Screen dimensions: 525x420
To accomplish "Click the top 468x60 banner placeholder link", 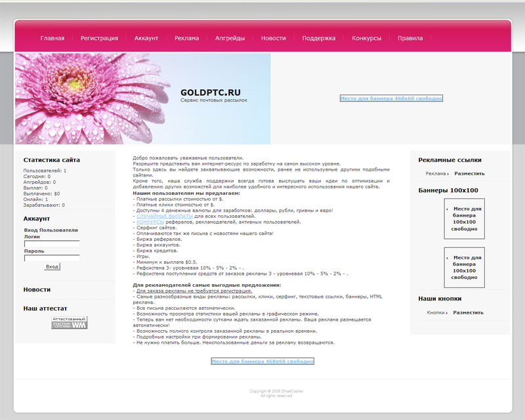I will [x=391, y=98].
